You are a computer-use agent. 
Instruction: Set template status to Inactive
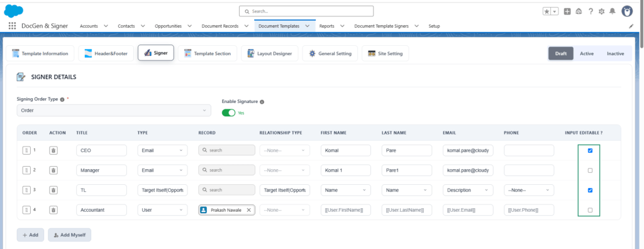pos(615,53)
